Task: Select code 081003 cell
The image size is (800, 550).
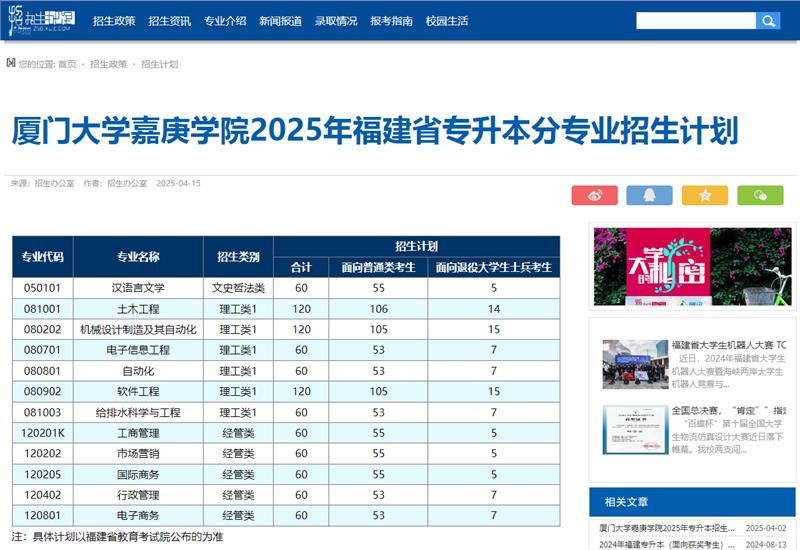Action: [43, 412]
